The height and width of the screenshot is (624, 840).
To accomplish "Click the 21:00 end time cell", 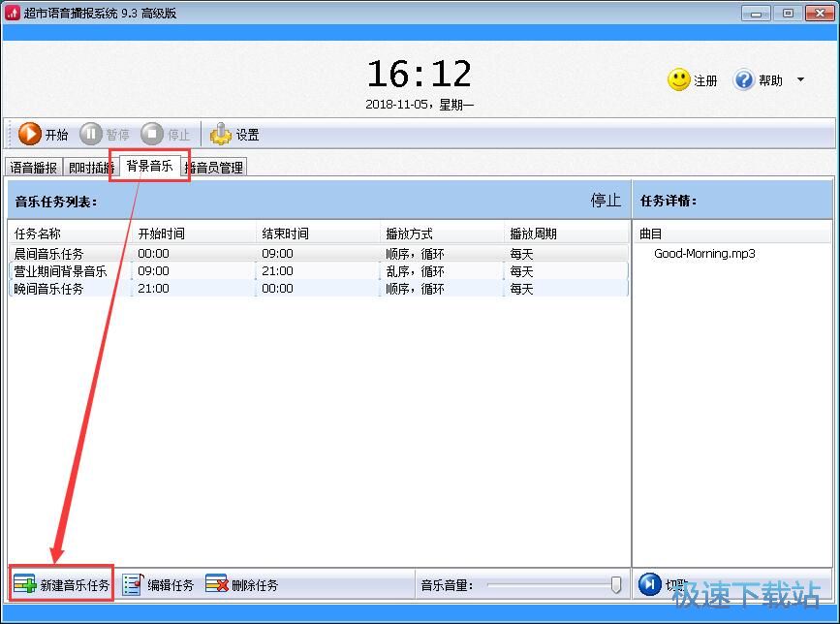I will coord(277,271).
